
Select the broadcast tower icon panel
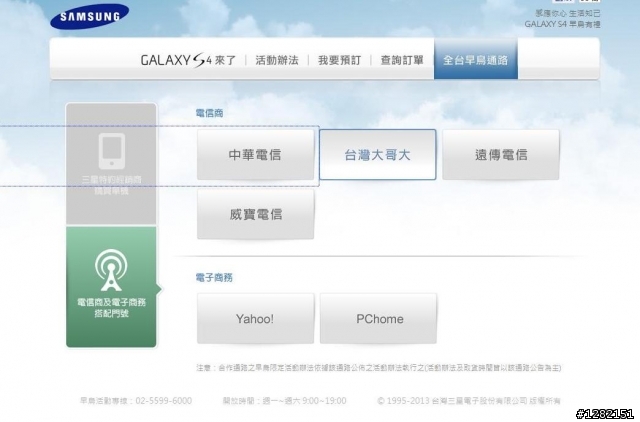pyautogui.click(x=111, y=287)
